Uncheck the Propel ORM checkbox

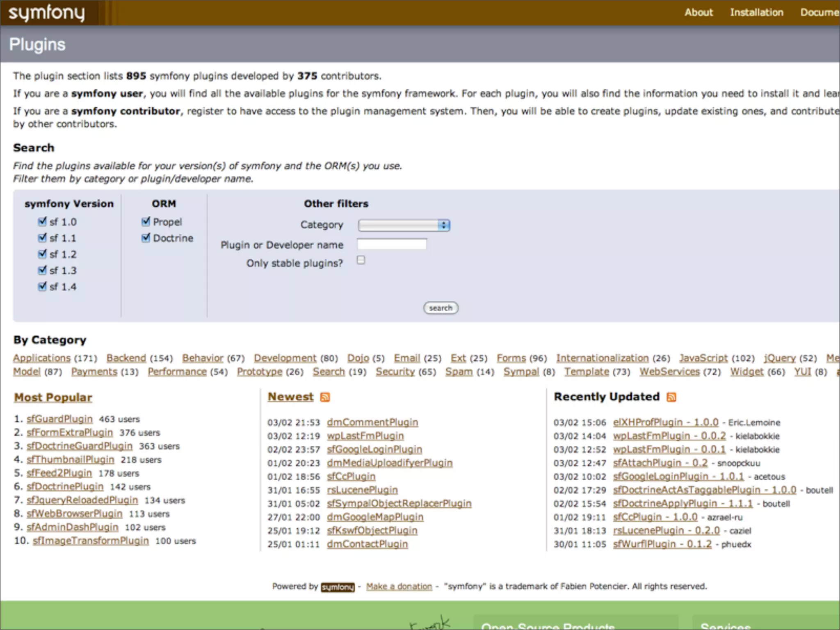point(146,221)
